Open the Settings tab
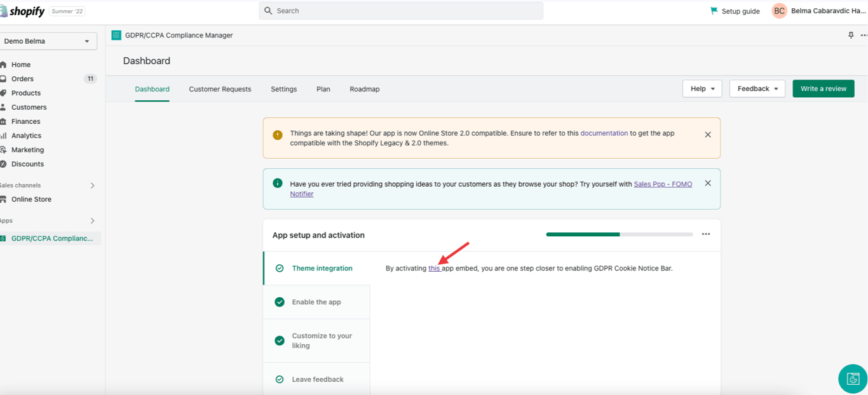Viewport: 868px width, 395px height. [x=283, y=90]
